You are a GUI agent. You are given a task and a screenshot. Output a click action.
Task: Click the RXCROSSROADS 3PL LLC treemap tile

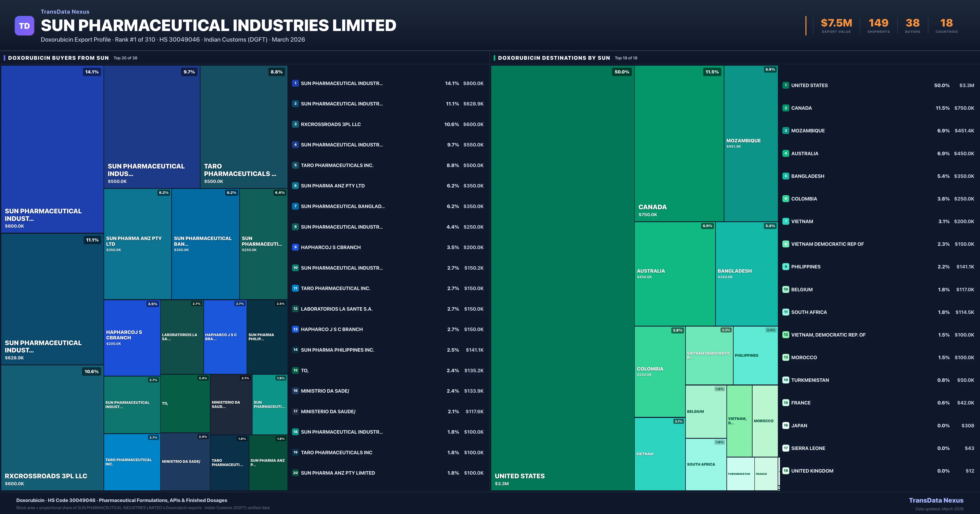click(52, 428)
